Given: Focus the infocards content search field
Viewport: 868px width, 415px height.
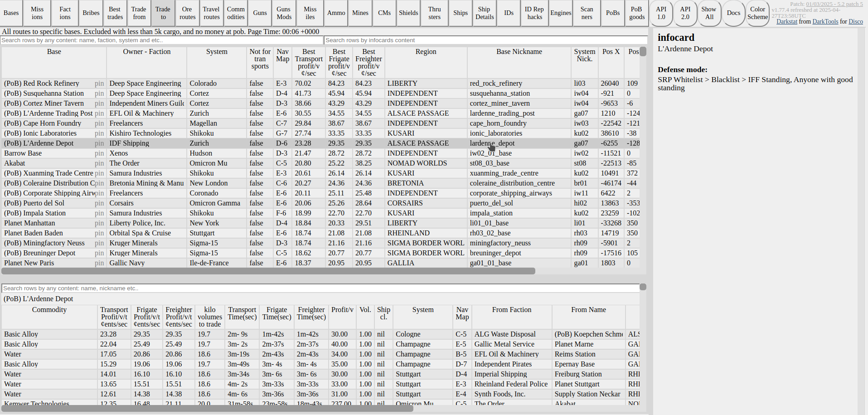Looking at the screenshot, I should (x=486, y=40).
